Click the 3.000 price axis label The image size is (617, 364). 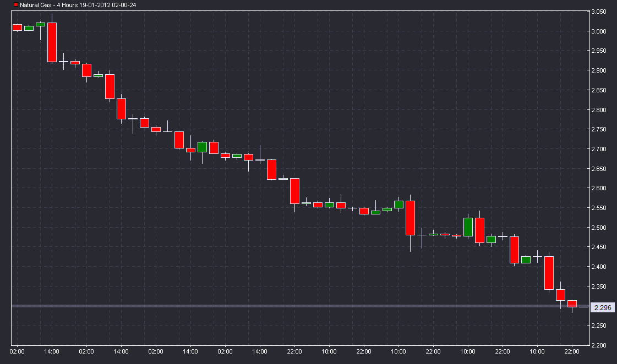(x=599, y=31)
